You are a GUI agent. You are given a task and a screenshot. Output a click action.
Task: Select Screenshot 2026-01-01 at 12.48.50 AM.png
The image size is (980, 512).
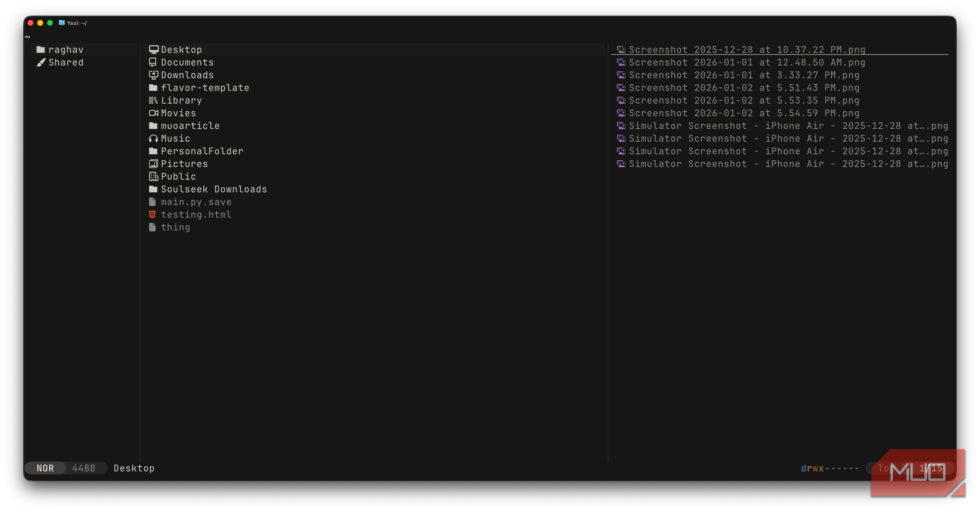[747, 63]
